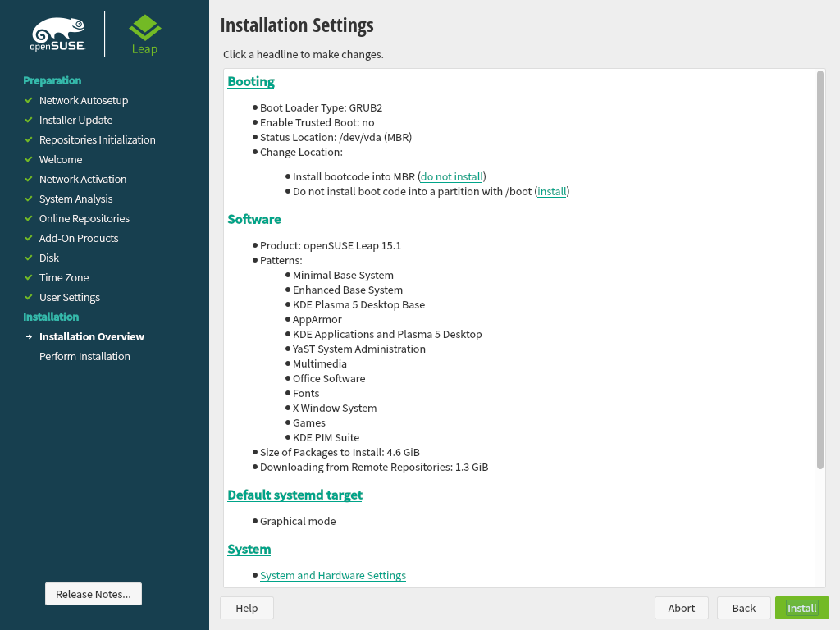Click 'YaST System Administration' pattern
This screenshot has width=840, height=630.
(x=359, y=349)
